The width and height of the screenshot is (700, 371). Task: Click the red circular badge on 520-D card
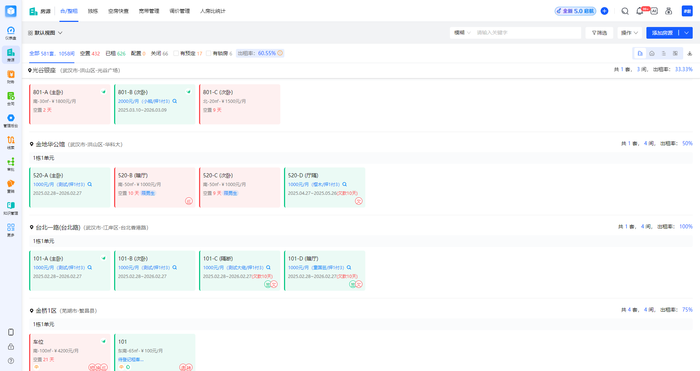[x=359, y=201]
